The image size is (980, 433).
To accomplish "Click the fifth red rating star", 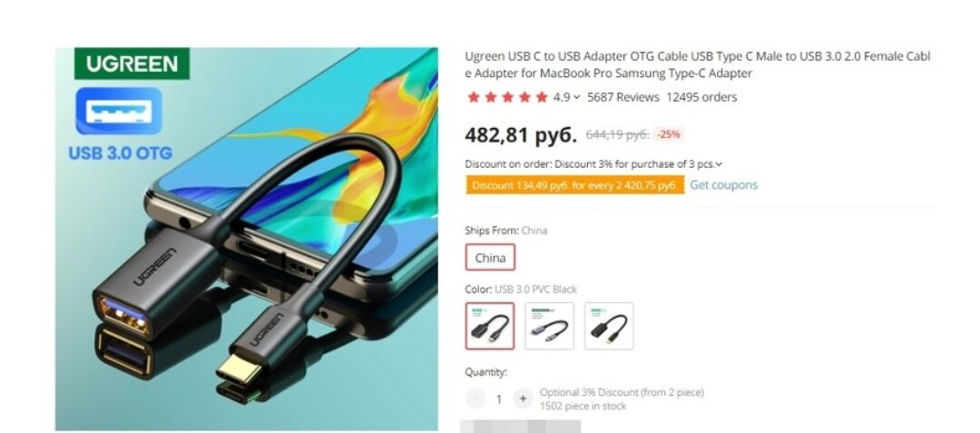I will [542, 97].
